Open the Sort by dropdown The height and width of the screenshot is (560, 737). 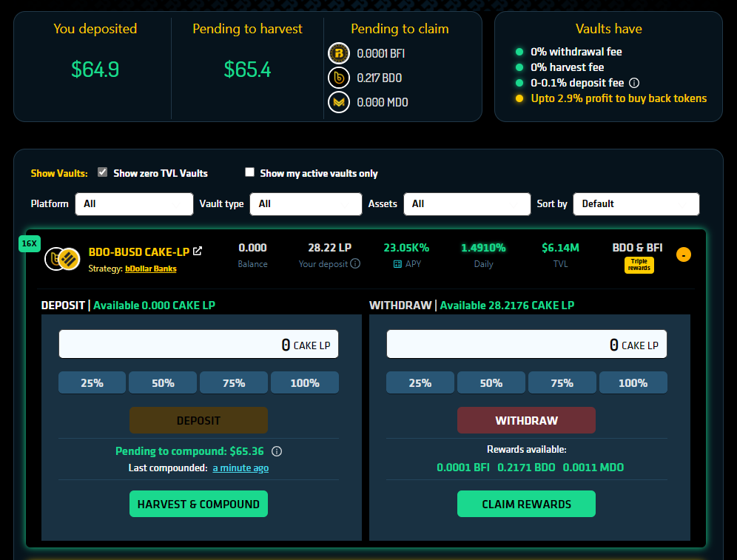click(636, 204)
